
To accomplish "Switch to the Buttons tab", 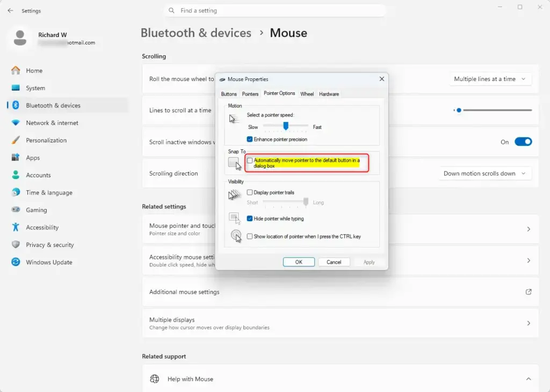I will (x=229, y=94).
